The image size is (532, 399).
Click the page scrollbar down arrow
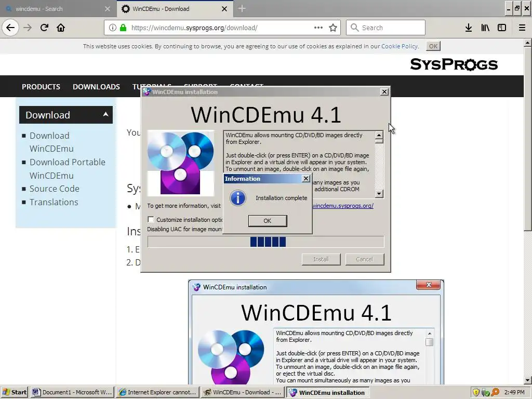[x=527, y=380]
